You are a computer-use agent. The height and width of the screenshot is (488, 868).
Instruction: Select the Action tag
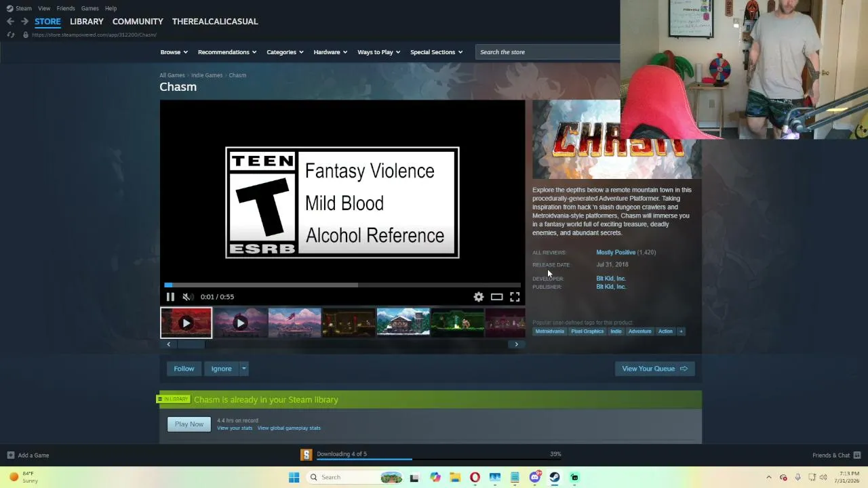point(665,331)
